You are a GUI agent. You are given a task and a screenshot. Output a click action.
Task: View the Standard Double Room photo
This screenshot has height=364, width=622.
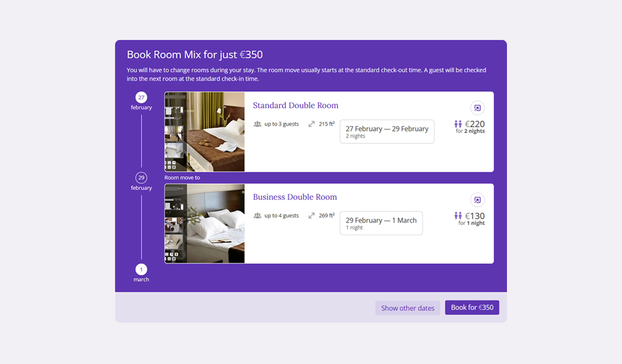(x=204, y=132)
